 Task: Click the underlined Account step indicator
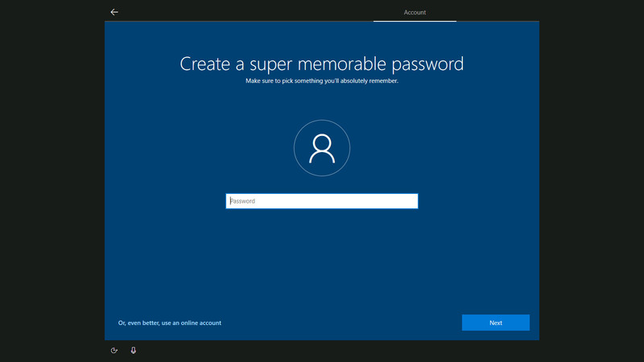(415, 13)
